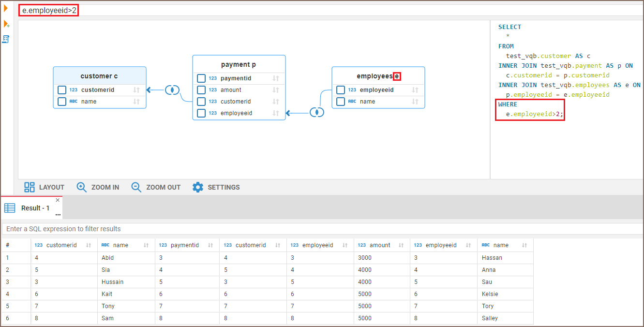
Task: Click the LAYOUT button
Action: pos(44,187)
